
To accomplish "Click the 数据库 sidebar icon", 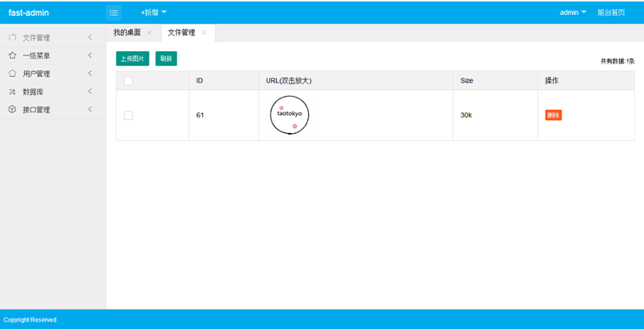I will tap(12, 92).
